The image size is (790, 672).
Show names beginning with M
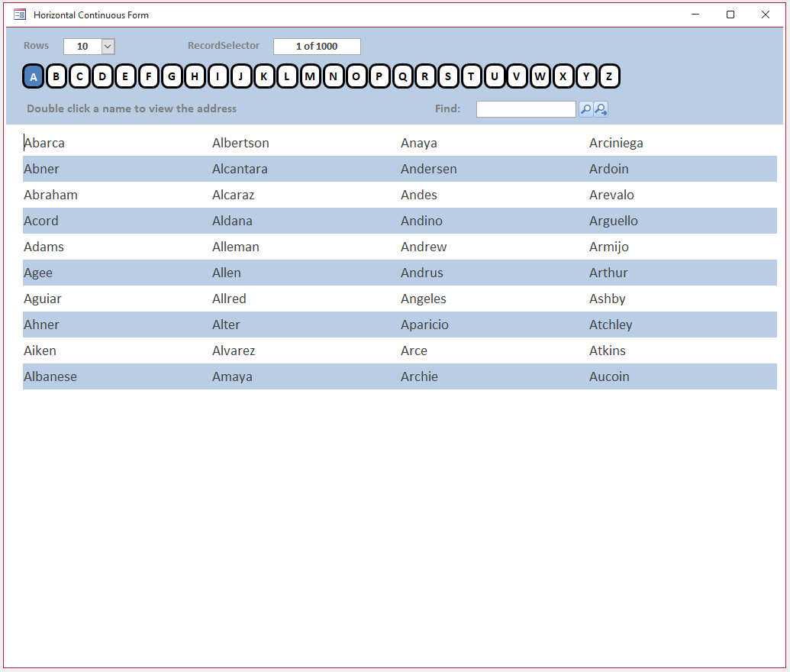coord(310,76)
